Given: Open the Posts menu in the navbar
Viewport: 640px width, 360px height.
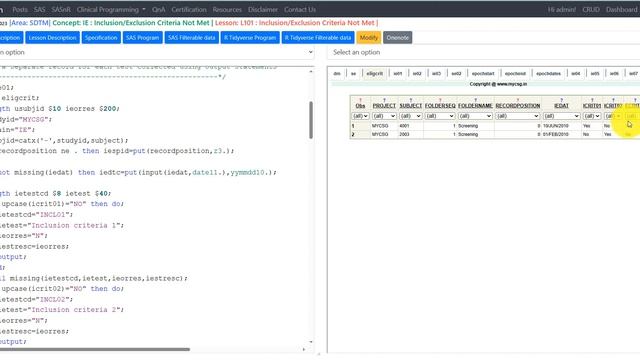Looking at the screenshot, I should pos(20,9).
